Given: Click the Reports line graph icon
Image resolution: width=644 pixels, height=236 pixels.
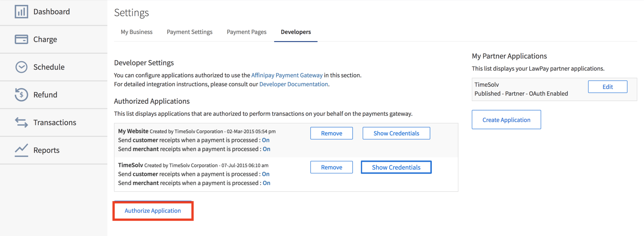Looking at the screenshot, I should (x=21, y=150).
